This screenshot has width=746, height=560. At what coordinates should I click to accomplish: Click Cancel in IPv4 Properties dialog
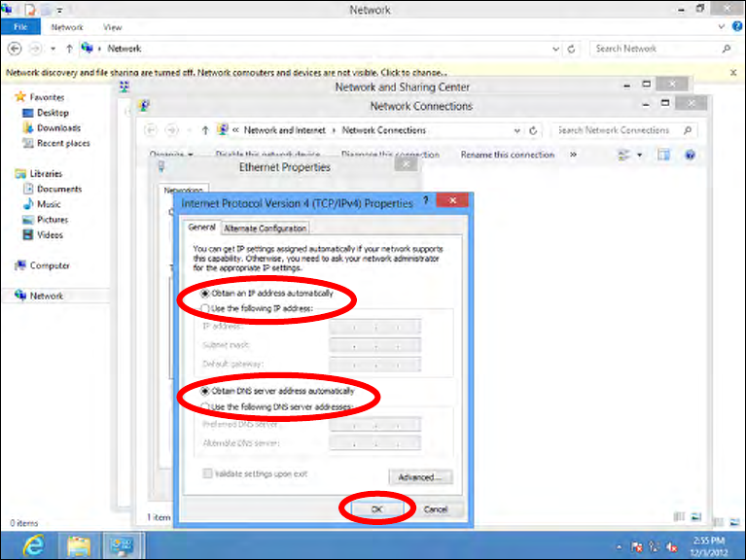436,509
